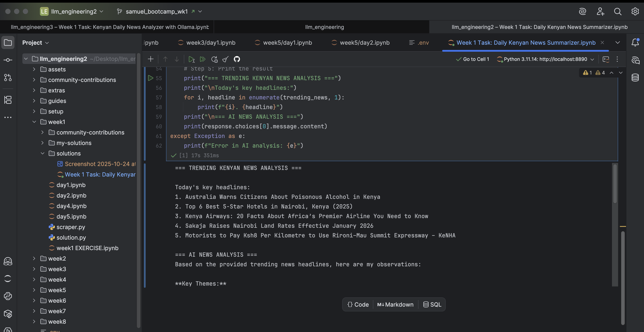Click the Restart Kernel icon

[214, 59]
